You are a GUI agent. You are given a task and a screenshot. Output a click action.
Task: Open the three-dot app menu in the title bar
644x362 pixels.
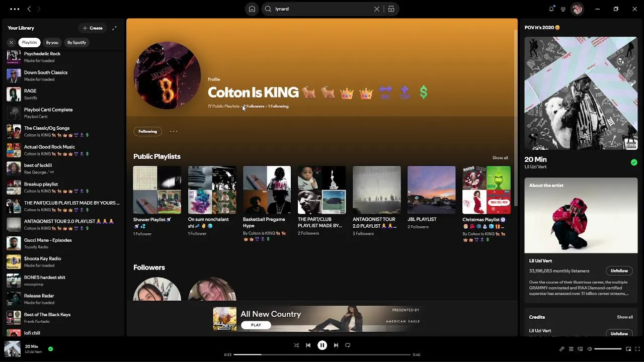(x=15, y=9)
